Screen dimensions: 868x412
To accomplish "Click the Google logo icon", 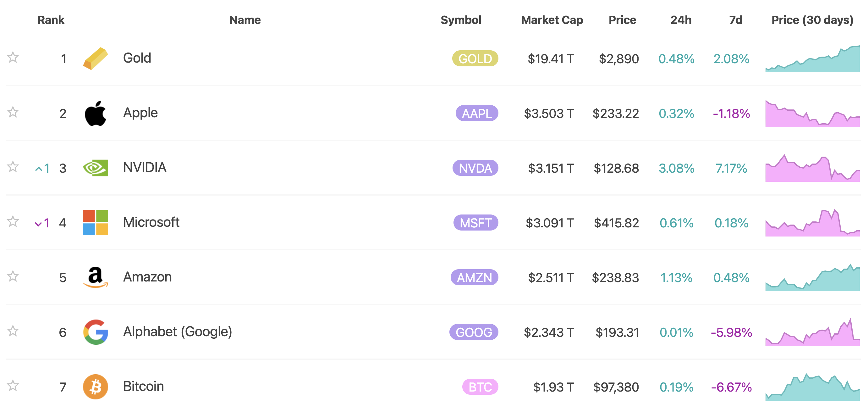I will pyautogui.click(x=95, y=332).
